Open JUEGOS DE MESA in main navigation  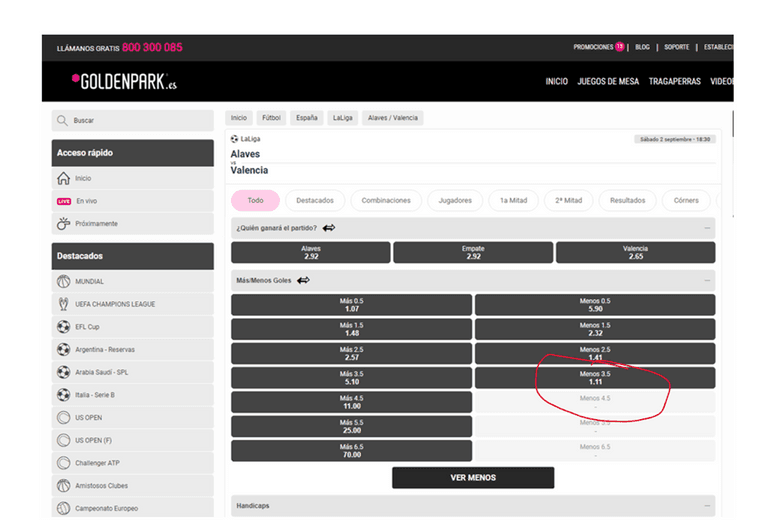coord(608,81)
